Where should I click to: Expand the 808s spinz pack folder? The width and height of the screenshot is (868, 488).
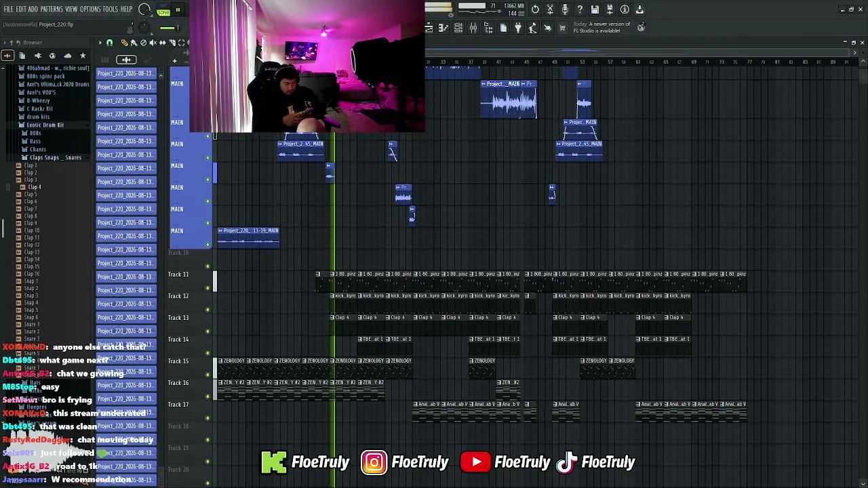click(x=46, y=76)
